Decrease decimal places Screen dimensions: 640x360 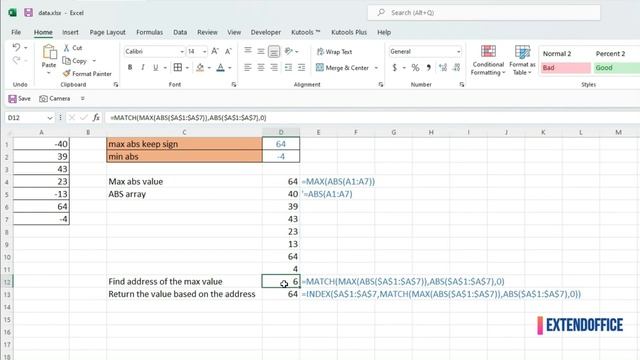[457, 68]
